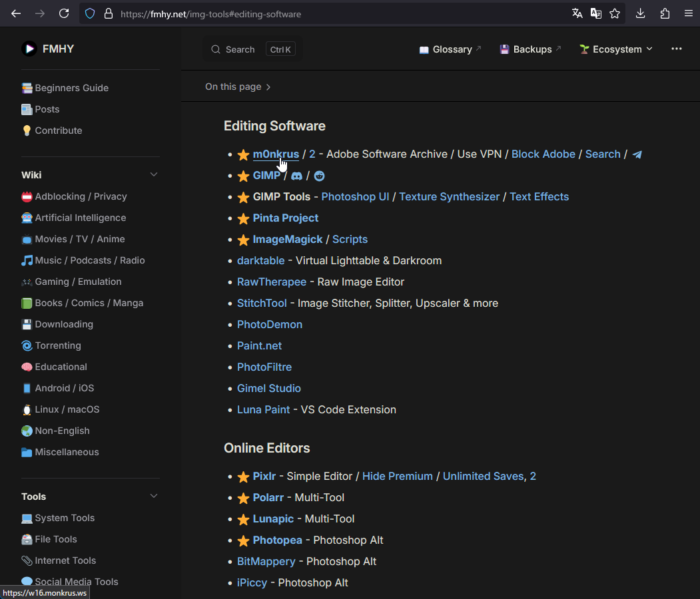
Task: Open Android / iOS wiki page
Action: tap(65, 388)
